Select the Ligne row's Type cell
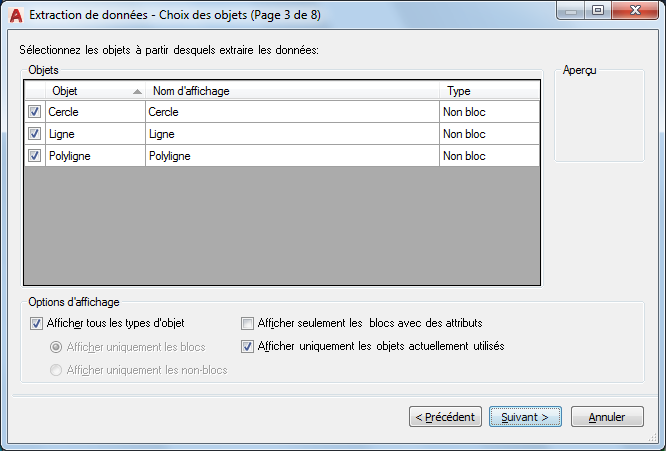666x451 pixels. 489,134
